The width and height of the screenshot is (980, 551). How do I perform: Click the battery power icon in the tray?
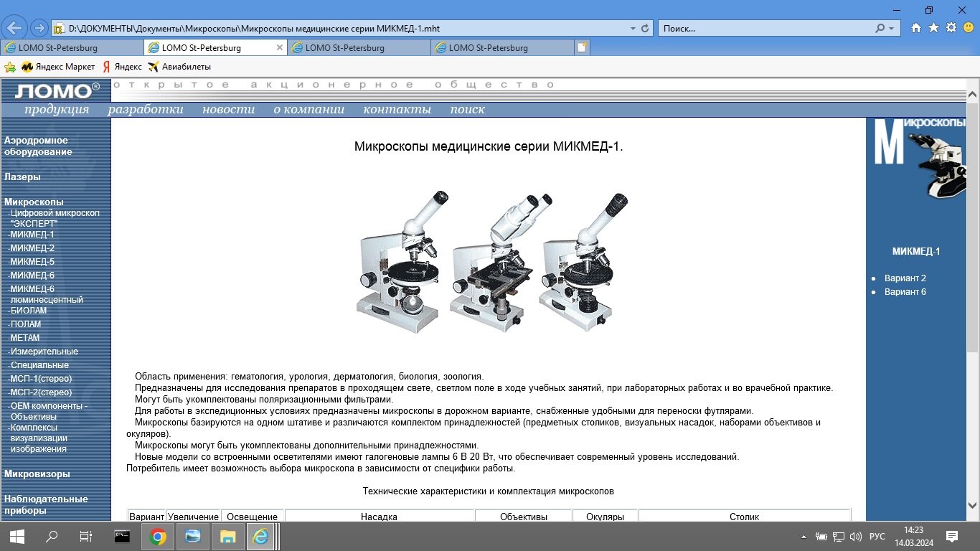click(821, 537)
